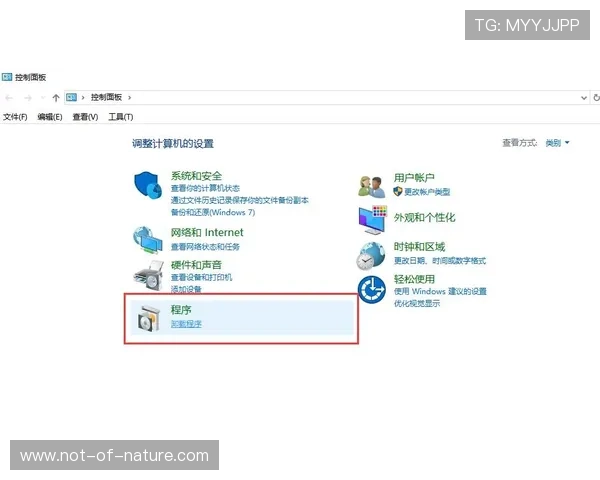The width and height of the screenshot is (600, 480).
Task: Click the back navigation arrow
Action: point(9,98)
